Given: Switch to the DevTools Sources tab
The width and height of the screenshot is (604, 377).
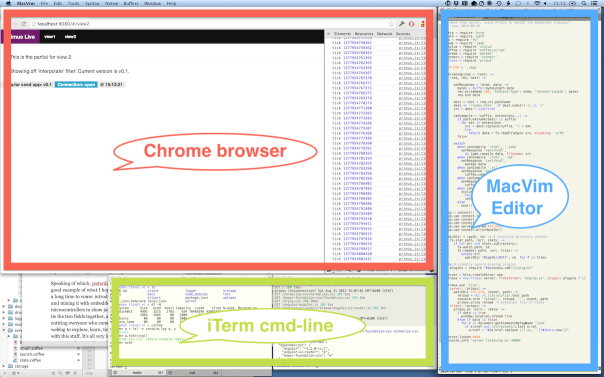Looking at the screenshot, I should (x=403, y=34).
